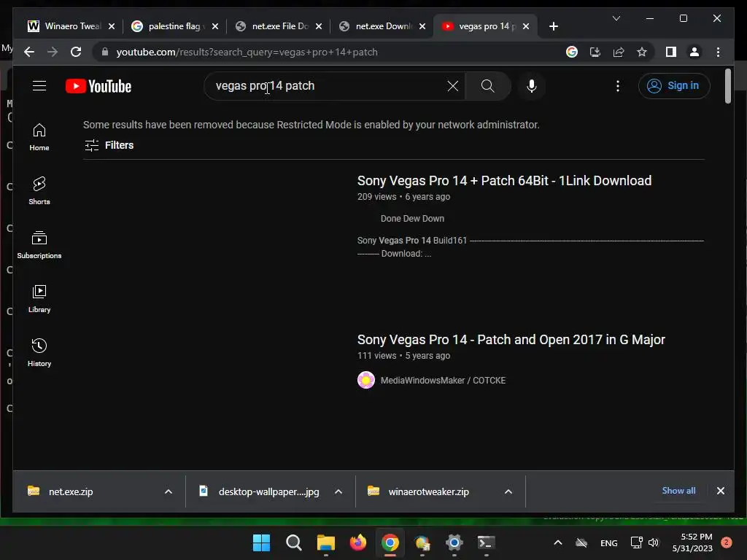
Task: Open Patch and Open 2017 in G Major video
Action: [511, 340]
